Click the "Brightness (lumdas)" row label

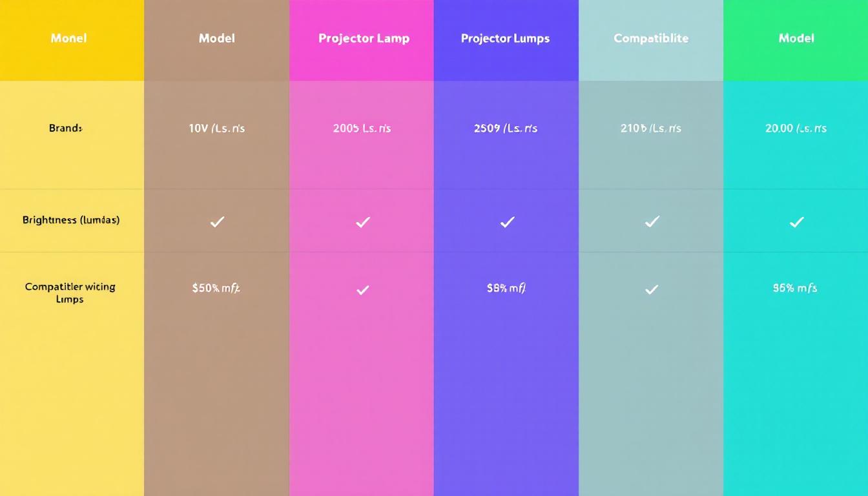point(71,220)
